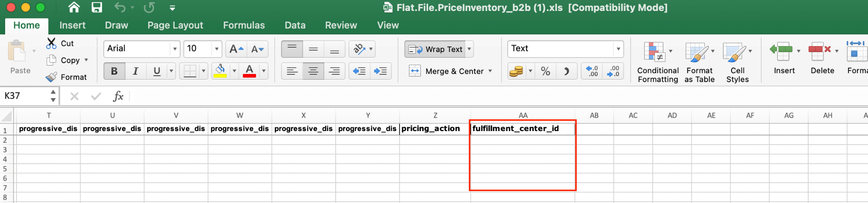This screenshot has width=868, height=203.
Task: Switch to the Formulas tab
Action: click(244, 25)
